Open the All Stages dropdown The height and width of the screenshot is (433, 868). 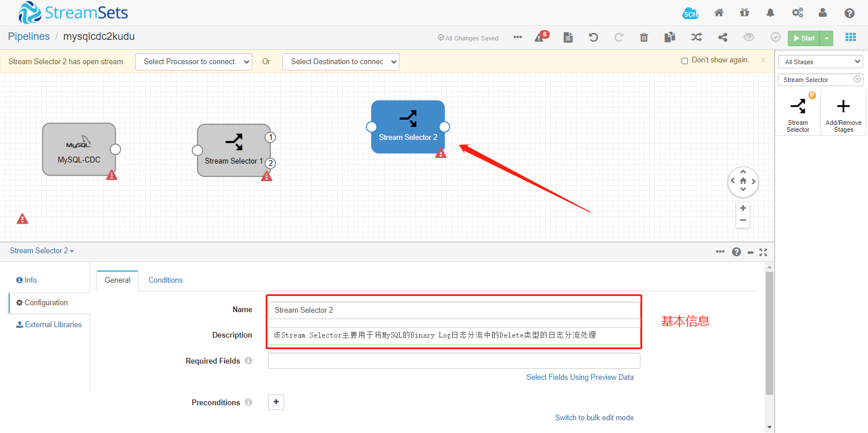pos(821,61)
